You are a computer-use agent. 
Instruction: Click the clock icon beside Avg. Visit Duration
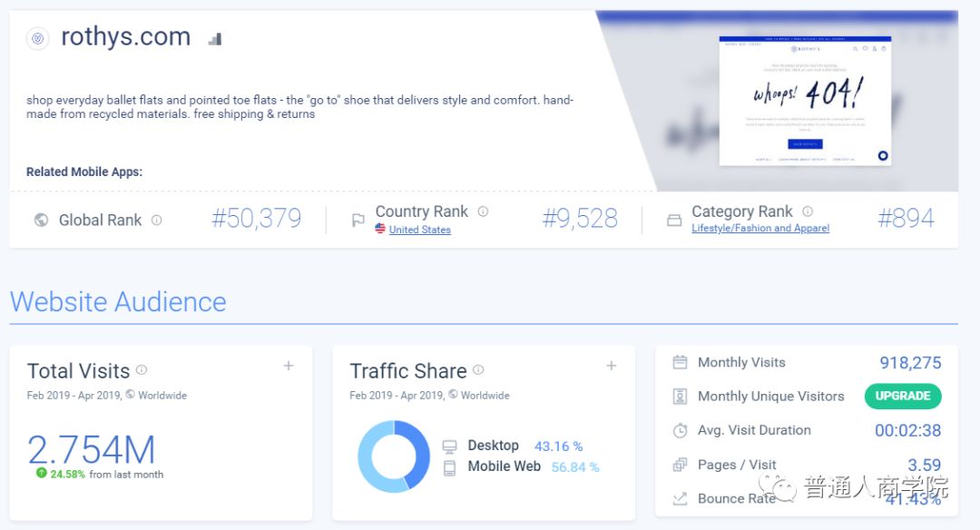tap(680, 430)
